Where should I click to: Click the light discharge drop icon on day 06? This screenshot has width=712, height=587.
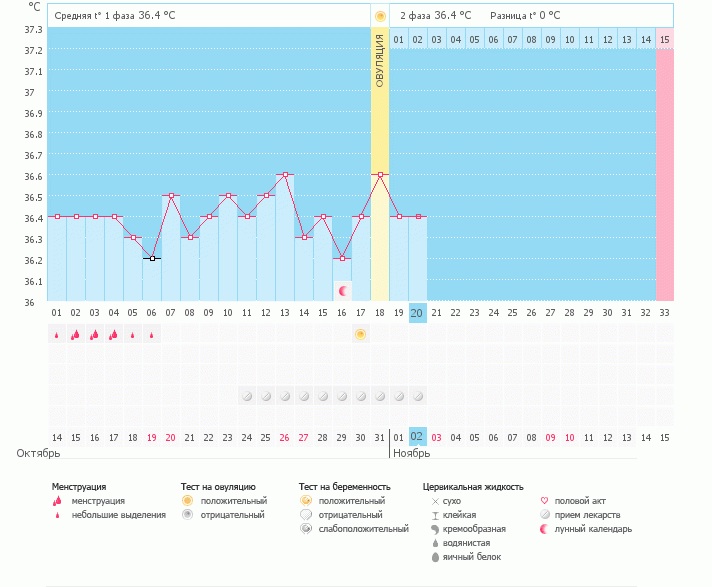151,335
